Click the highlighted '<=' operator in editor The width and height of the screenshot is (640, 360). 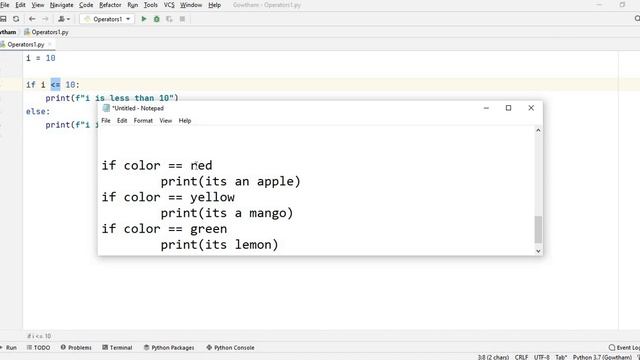[x=56, y=84]
